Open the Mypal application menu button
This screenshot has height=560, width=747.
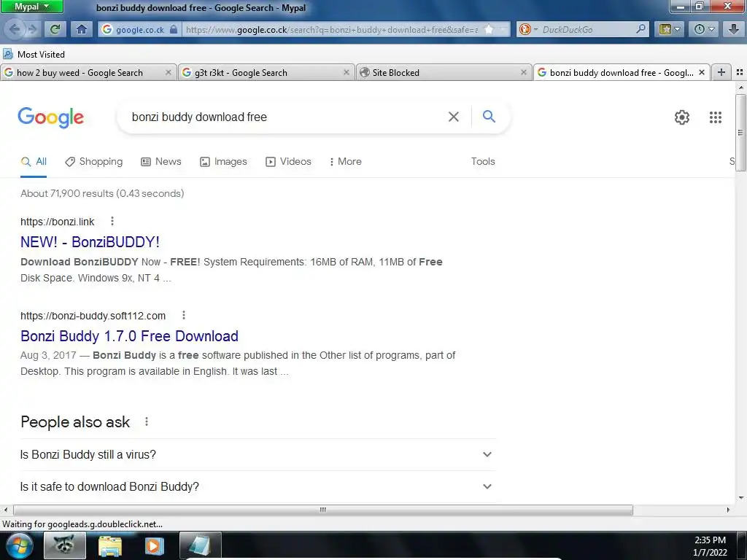point(31,7)
